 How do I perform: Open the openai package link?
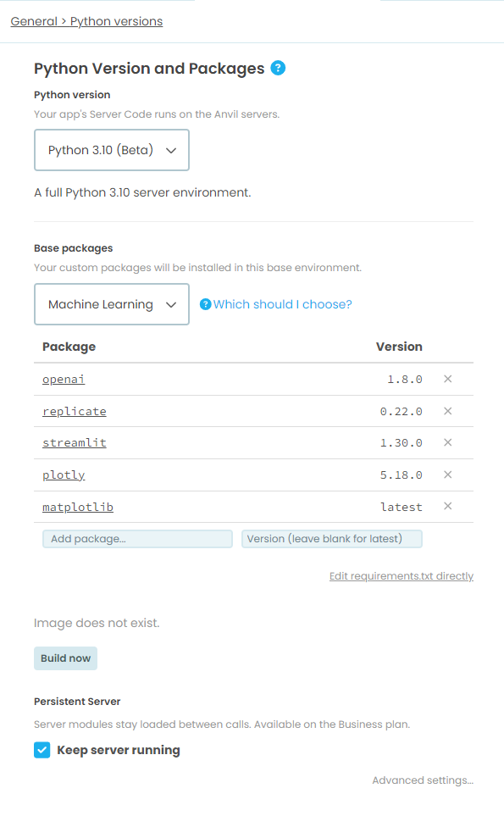pos(64,380)
